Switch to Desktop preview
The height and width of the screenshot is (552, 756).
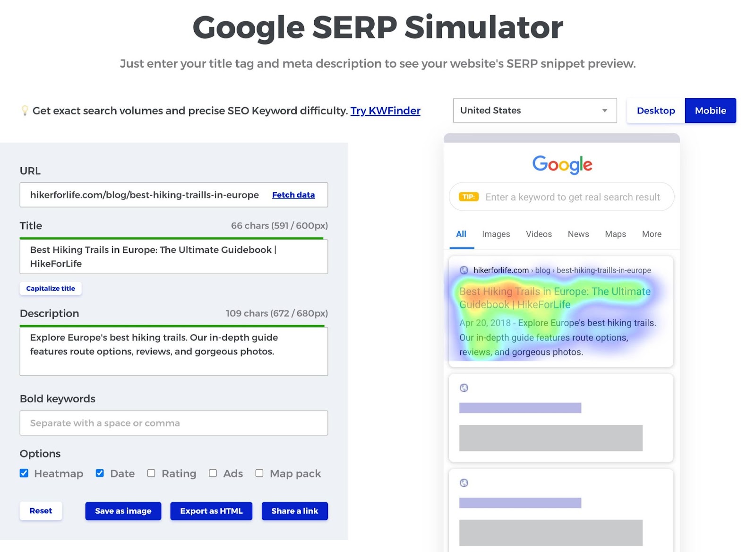656,111
